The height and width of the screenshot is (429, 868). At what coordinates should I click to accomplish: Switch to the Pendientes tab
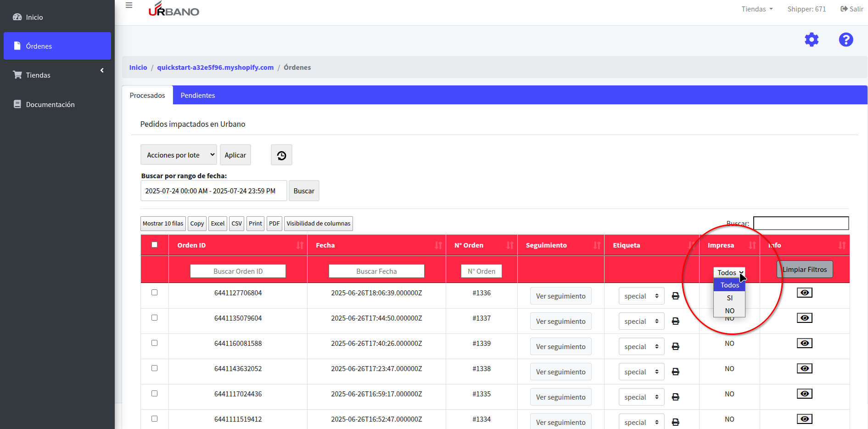coord(198,96)
